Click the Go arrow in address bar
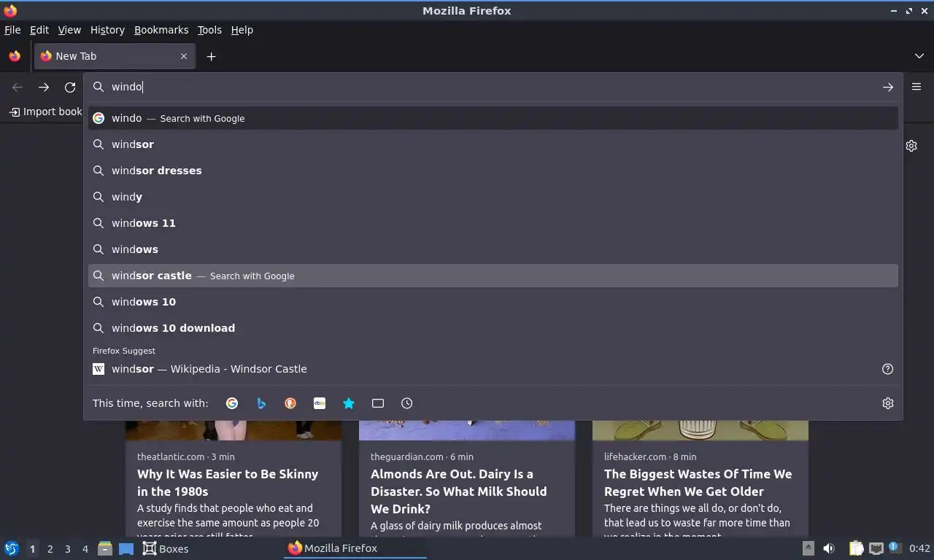Screen dimensions: 934x560 point(888,87)
